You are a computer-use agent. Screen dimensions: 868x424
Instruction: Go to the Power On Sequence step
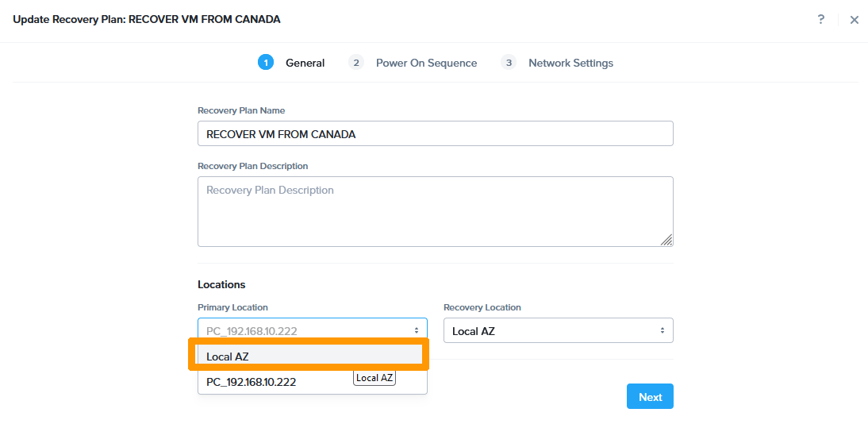[426, 63]
